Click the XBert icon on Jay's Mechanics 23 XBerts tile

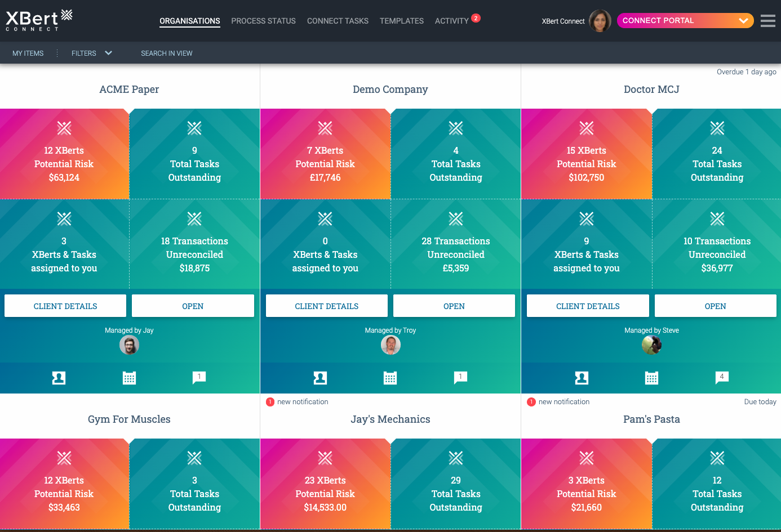pyautogui.click(x=325, y=458)
